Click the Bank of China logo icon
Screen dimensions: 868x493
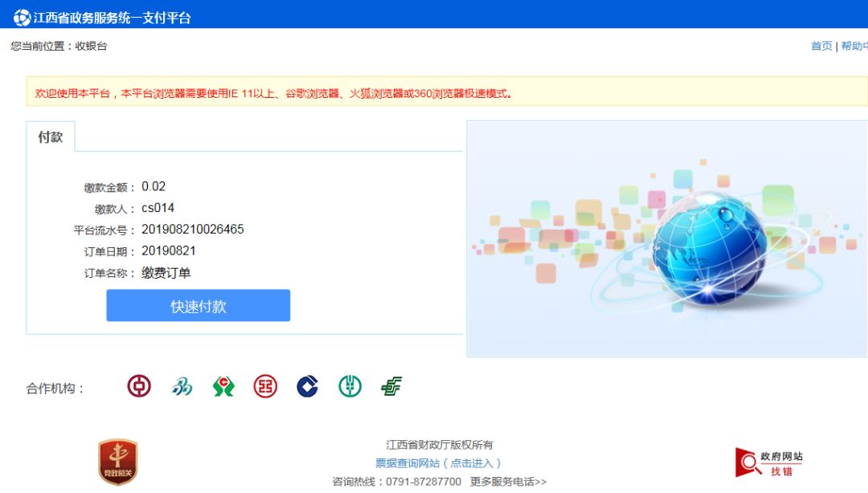point(139,385)
